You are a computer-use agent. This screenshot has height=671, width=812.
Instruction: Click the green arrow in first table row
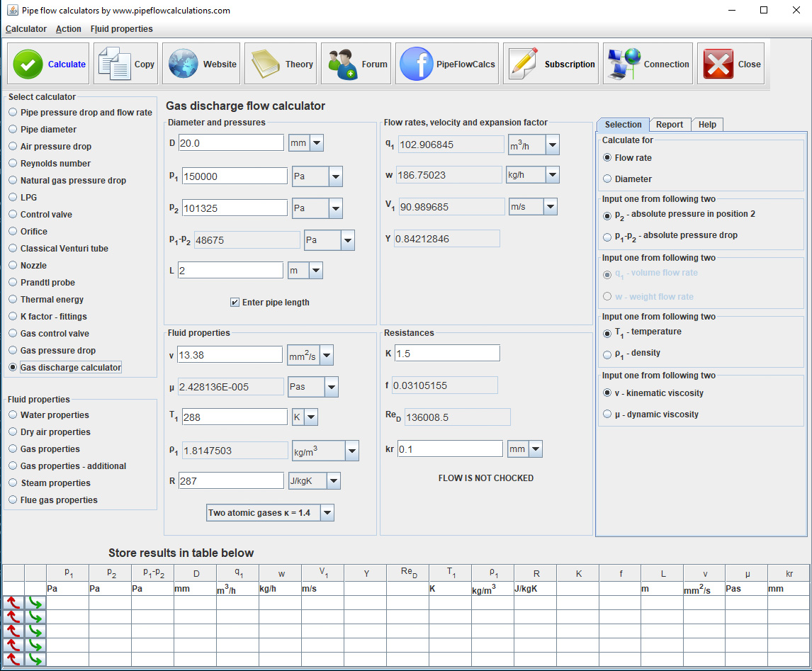pos(35,602)
